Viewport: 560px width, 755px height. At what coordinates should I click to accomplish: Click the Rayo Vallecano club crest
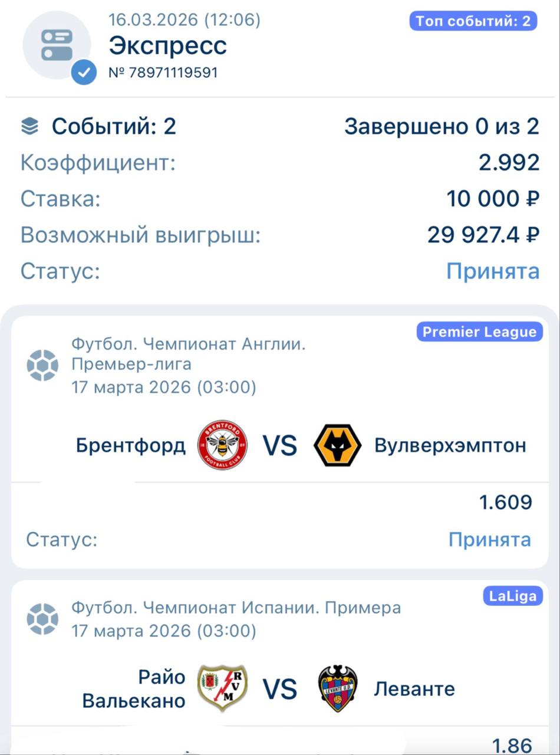[222, 689]
